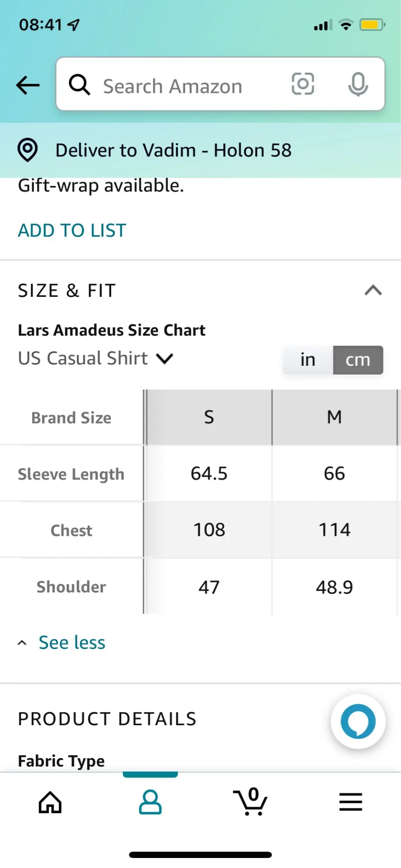
Task: Select the M size column header
Action: 334,417
